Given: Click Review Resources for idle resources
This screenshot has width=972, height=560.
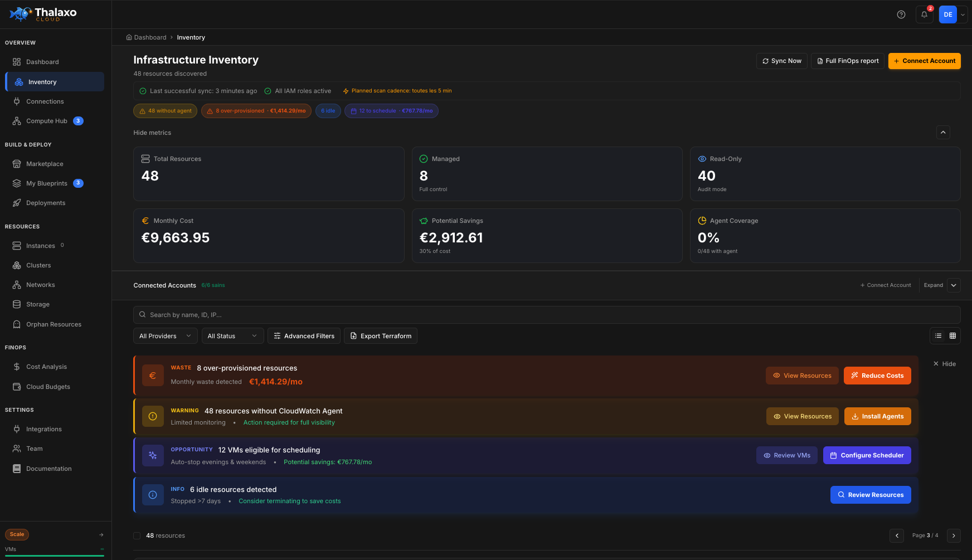Looking at the screenshot, I should 871,495.
